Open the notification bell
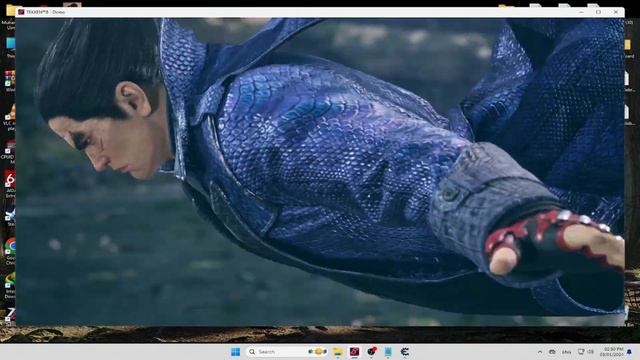Screen dimensions: 640x360 pyautogui.click(x=629, y=352)
